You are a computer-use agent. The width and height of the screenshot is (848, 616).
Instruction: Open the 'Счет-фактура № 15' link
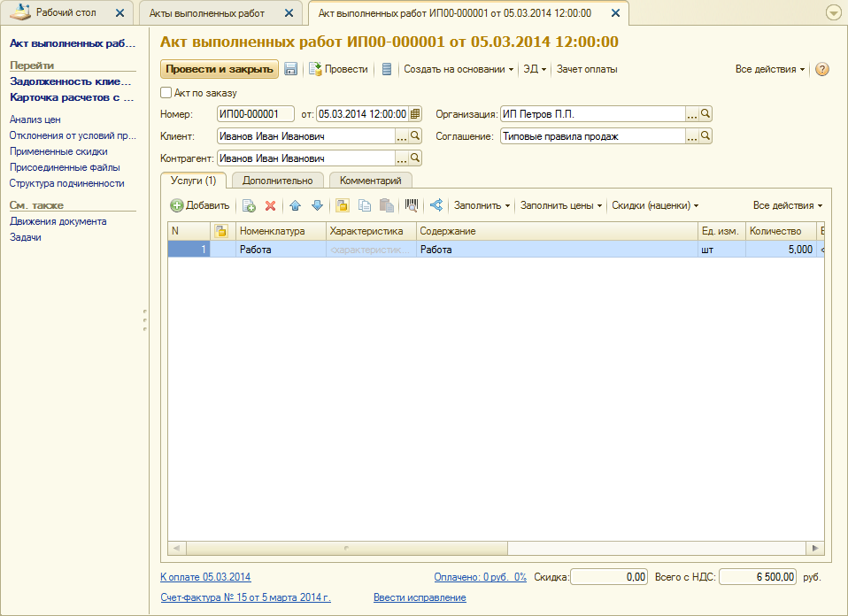(245, 597)
